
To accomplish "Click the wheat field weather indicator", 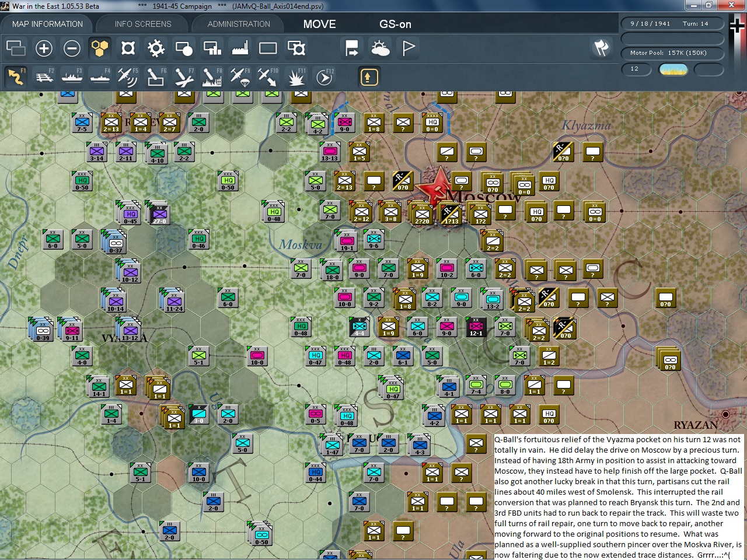I will point(673,69).
